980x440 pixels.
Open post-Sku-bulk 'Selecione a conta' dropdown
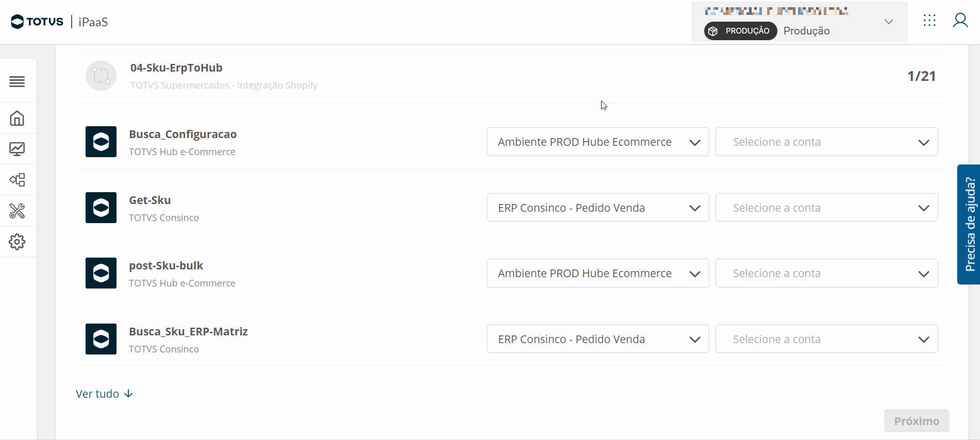826,273
